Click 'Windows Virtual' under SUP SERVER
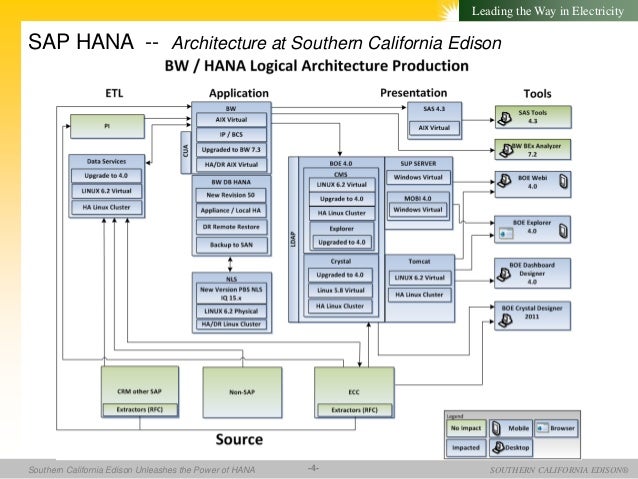This screenshot has height=479, width=638. click(418, 177)
